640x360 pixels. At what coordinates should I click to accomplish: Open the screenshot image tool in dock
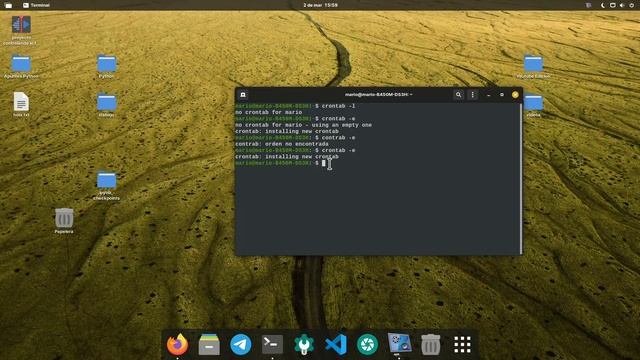pyautogui.click(x=399, y=343)
